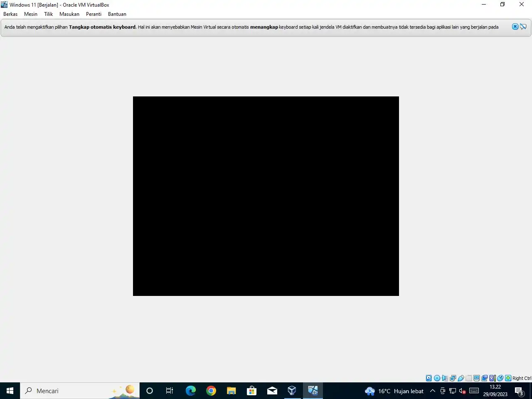The height and width of the screenshot is (399, 532).
Task: Launch Google Chrome from the taskbar
Action: 211,391
